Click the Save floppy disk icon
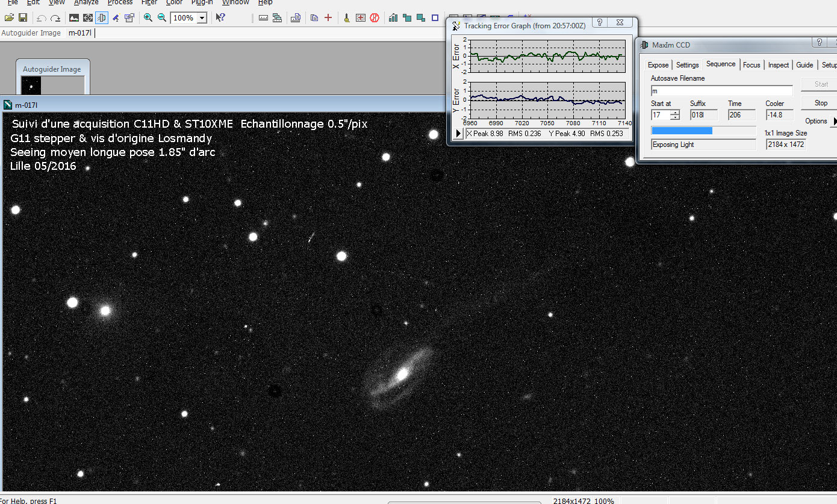Image resolution: width=837 pixels, height=504 pixels. pos(22,18)
